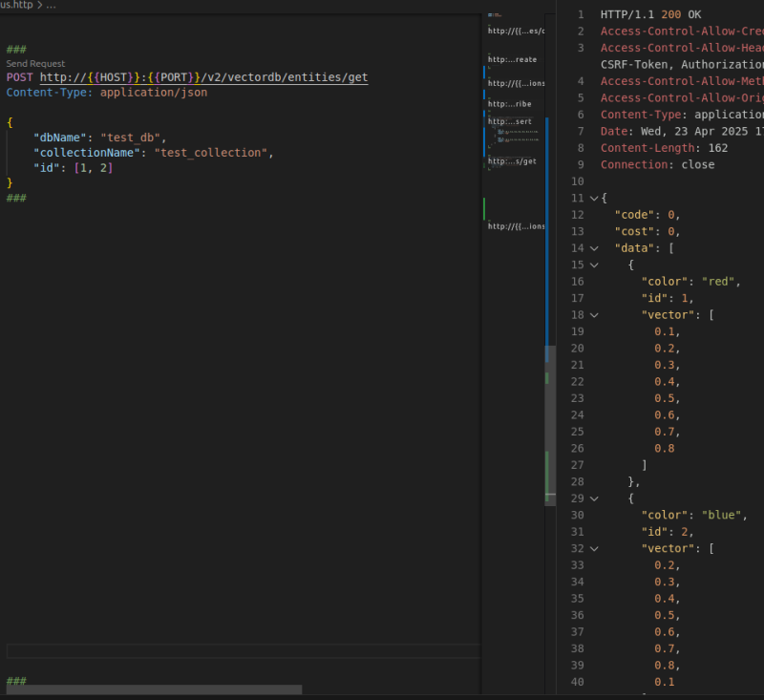This screenshot has height=700, width=764.
Task: Jump to the "reate" section in the minimap
Action: point(511,59)
